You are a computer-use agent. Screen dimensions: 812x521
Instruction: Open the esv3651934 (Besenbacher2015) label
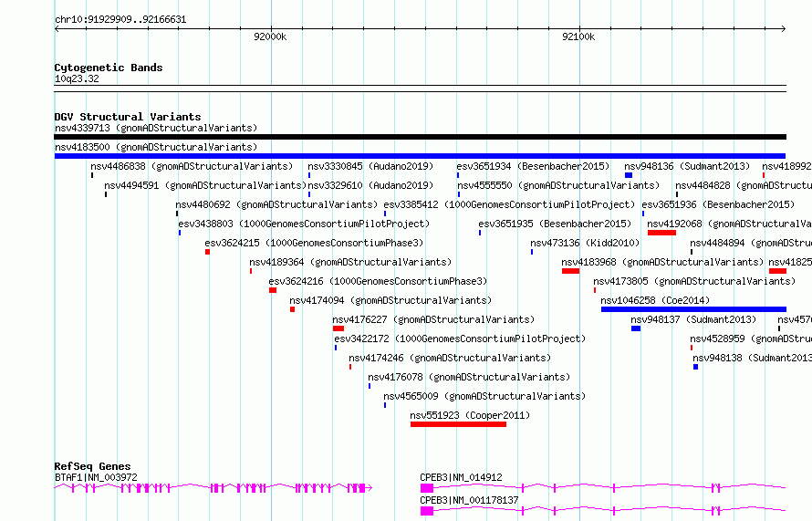(x=533, y=166)
